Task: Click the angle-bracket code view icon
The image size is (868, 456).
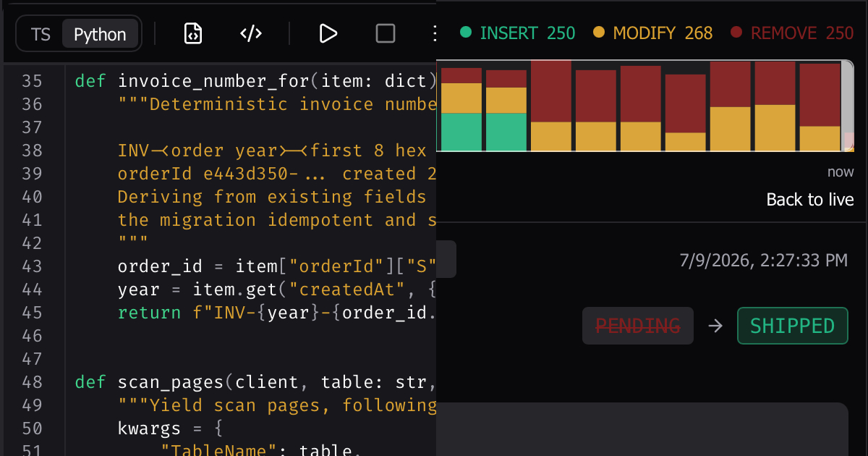Action: (x=251, y=33)
